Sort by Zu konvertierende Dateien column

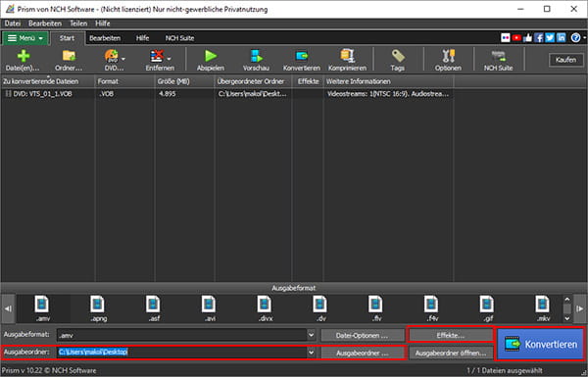click(48, 81)
